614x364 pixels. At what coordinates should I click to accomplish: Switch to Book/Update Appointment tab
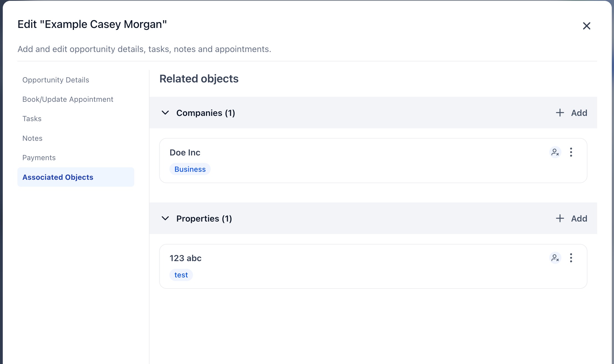point(68,99)
